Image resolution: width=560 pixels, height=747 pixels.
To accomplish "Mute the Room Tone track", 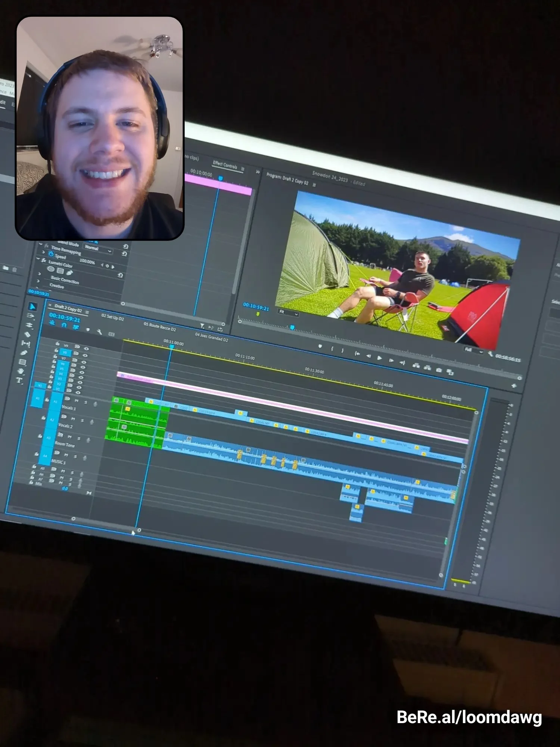I will [70, 436].
